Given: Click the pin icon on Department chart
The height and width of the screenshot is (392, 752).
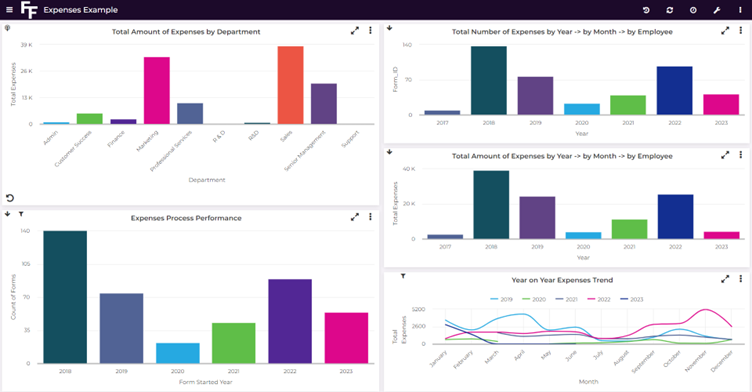Looking at the screenshot, I should pyautogui.click(x=7, y=28).
